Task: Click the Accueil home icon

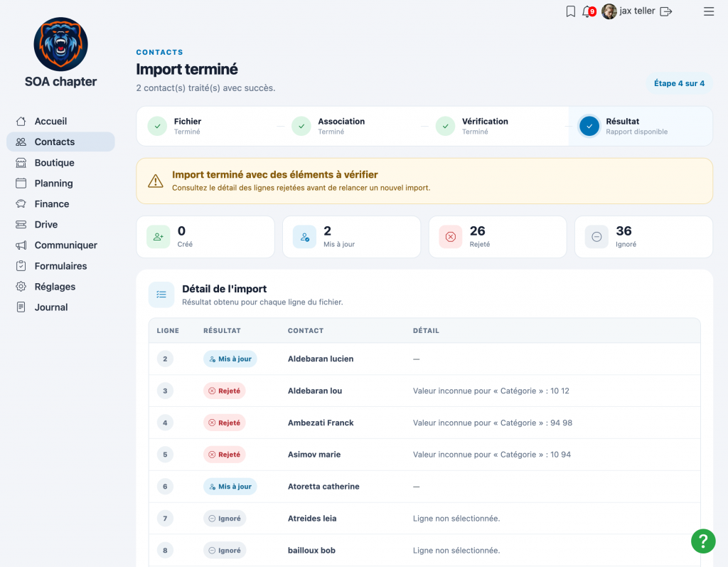Action: [21, 122]
